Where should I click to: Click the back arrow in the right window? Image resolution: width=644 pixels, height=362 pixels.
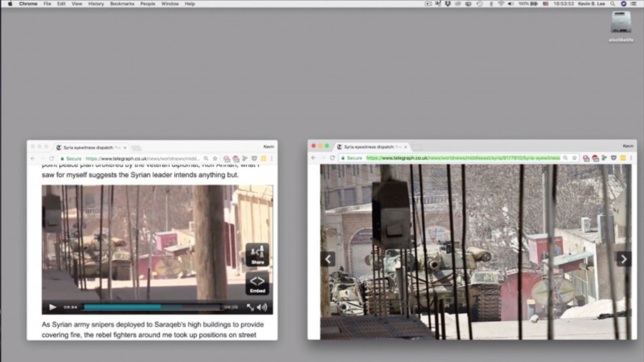(x=314, y=158)
